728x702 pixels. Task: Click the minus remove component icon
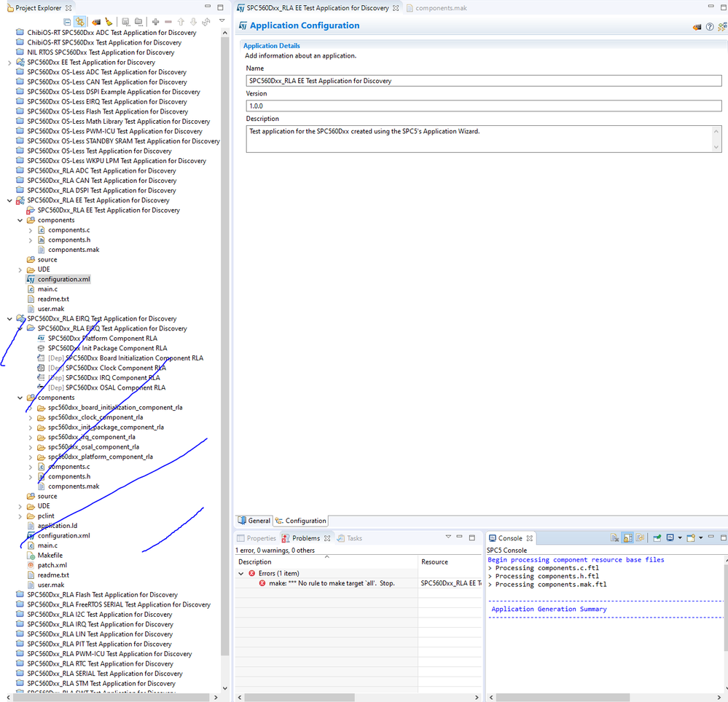point(168,22)
